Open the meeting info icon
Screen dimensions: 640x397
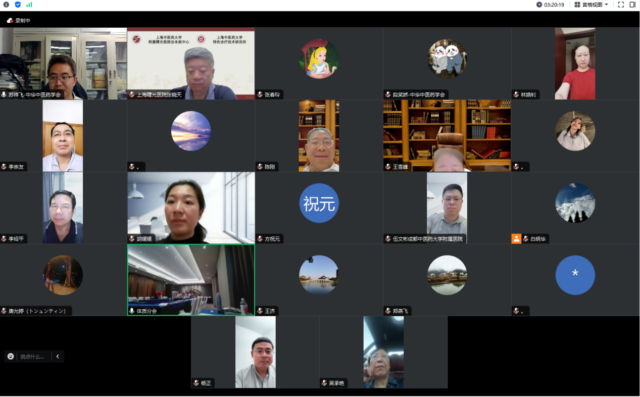(x=6, y=4)
